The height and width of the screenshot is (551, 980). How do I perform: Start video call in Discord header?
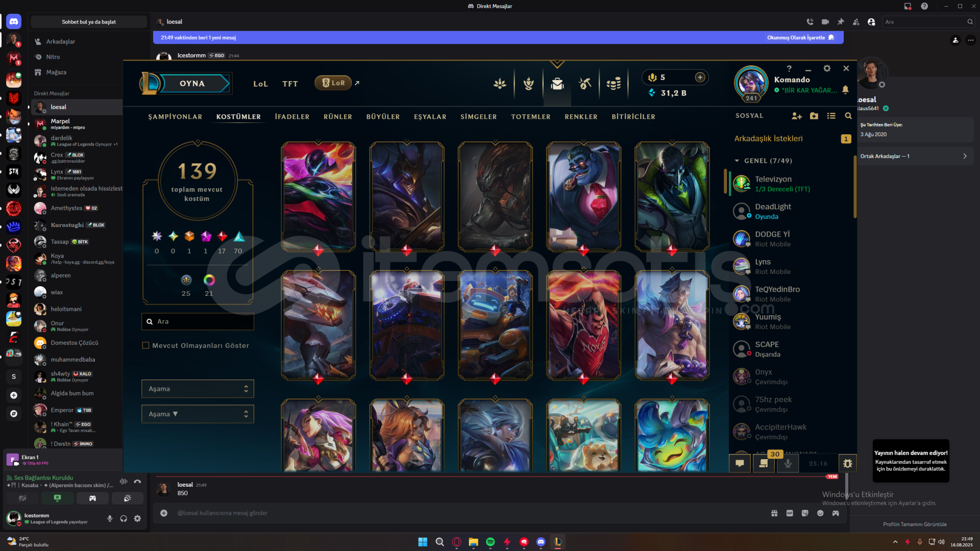pos(825,22)
